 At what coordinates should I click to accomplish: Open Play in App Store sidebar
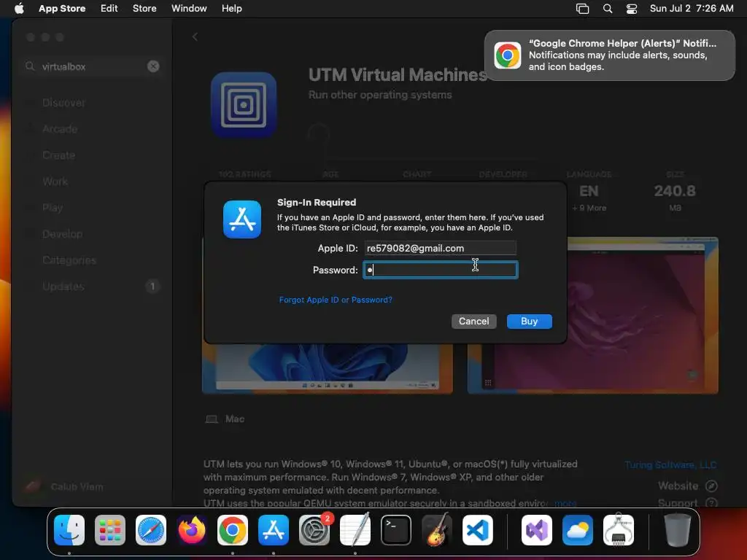pos(53,208)
